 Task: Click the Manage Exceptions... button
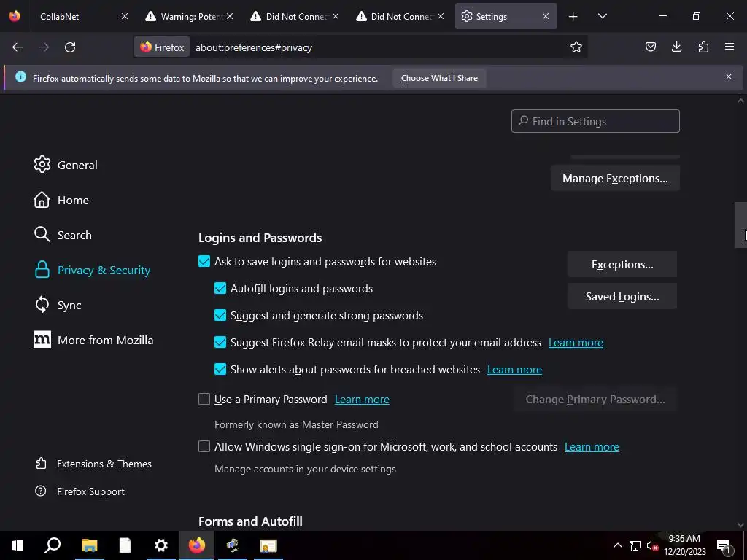tap(615, 178)
